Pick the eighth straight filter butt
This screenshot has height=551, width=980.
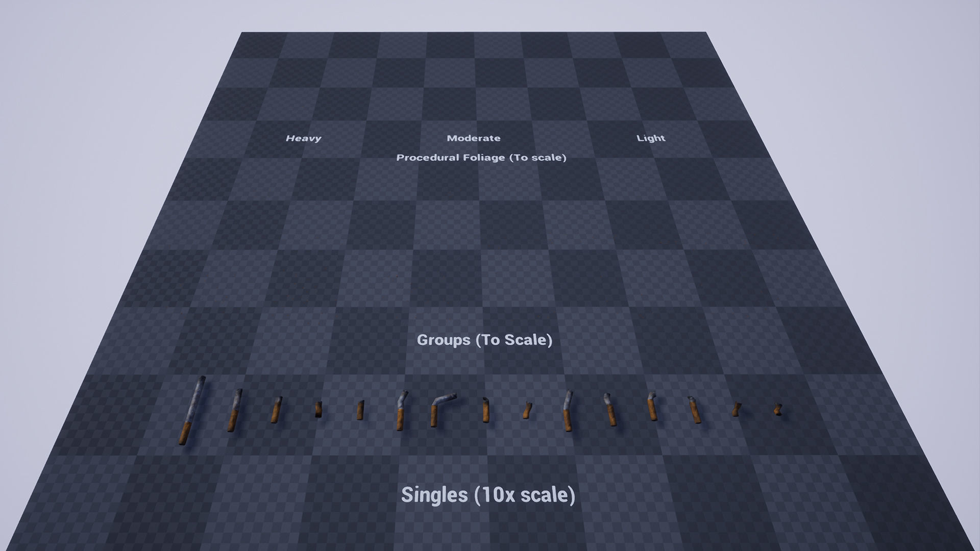(486, 410)
